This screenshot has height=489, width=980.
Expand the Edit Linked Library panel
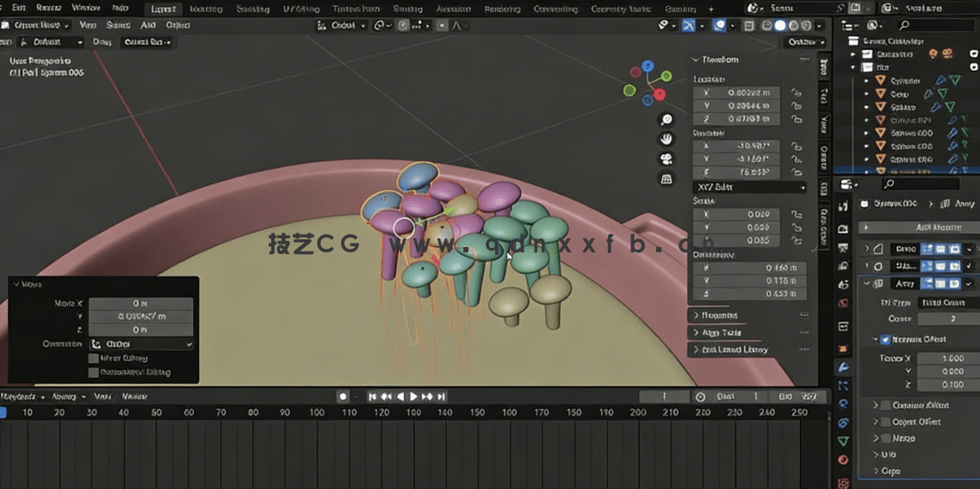point(731,350)
